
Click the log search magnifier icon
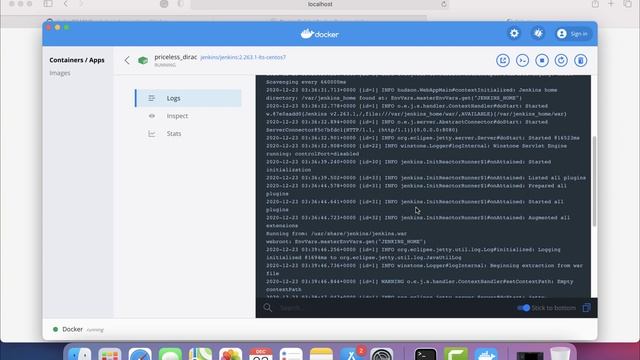(x=267, y=308)
